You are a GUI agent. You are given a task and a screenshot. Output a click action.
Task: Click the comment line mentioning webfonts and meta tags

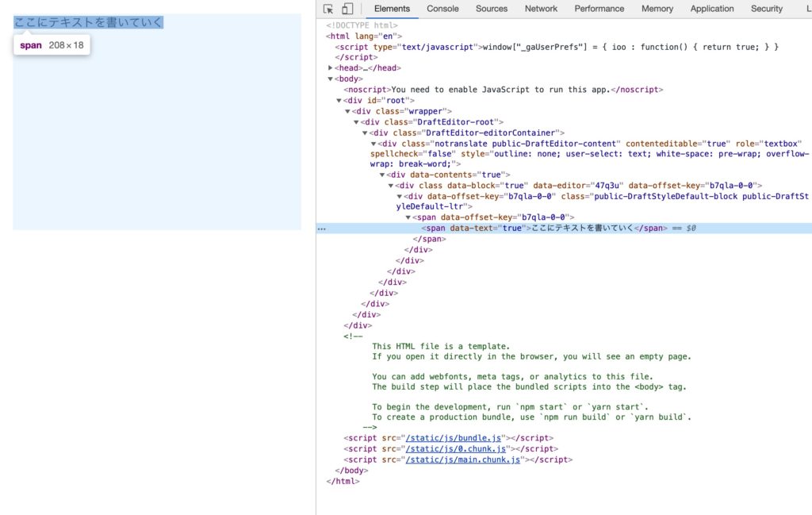(x=512, y=377)
